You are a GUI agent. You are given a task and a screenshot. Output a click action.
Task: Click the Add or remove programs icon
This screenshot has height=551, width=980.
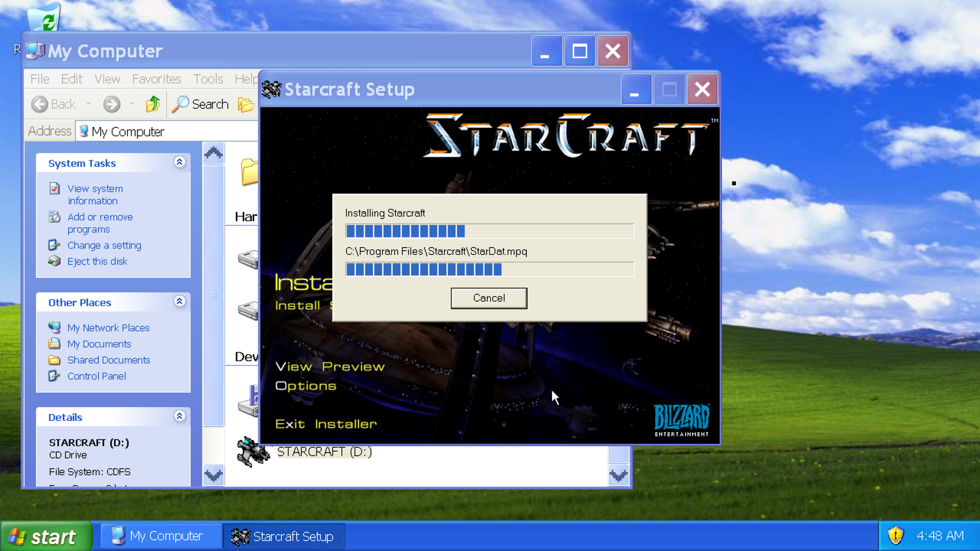(54, 216)
